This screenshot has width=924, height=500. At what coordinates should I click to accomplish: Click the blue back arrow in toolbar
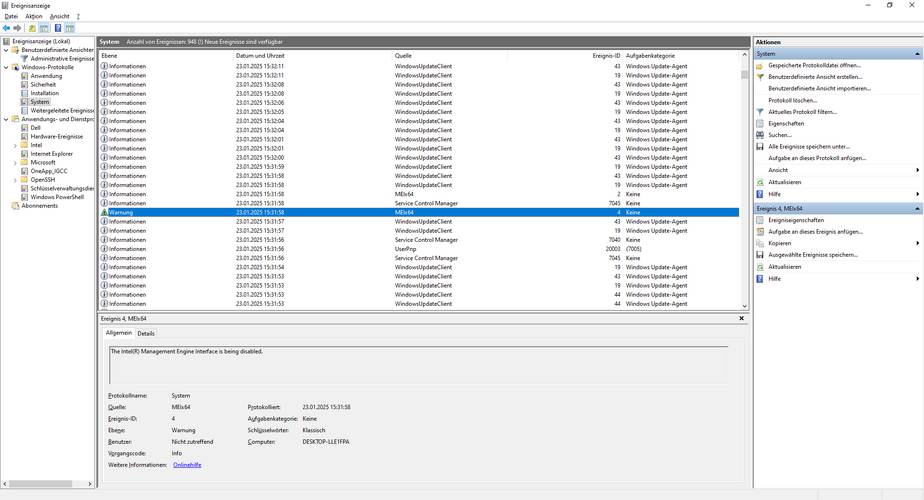tap(6, 28)
